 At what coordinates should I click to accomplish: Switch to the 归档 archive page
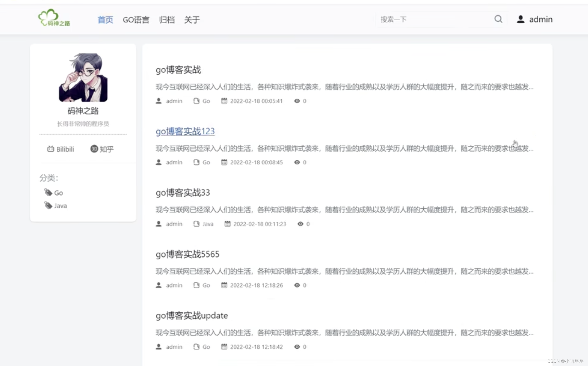pyautogui.click(x=167, y=20)
